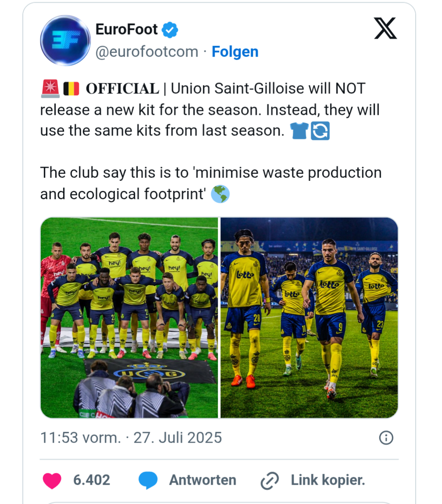Click the tweet text about minimising waste
This screenshot has height=504, width=442.
click(211, 183)
